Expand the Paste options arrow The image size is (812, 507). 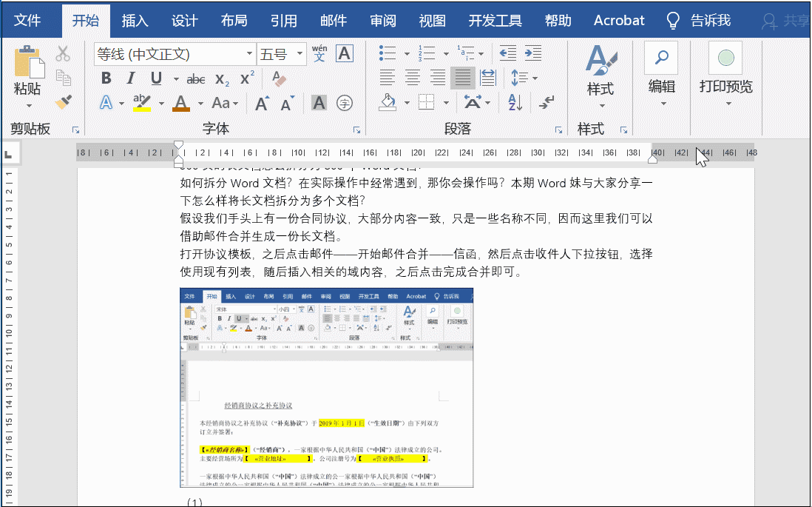click(29, 106)
